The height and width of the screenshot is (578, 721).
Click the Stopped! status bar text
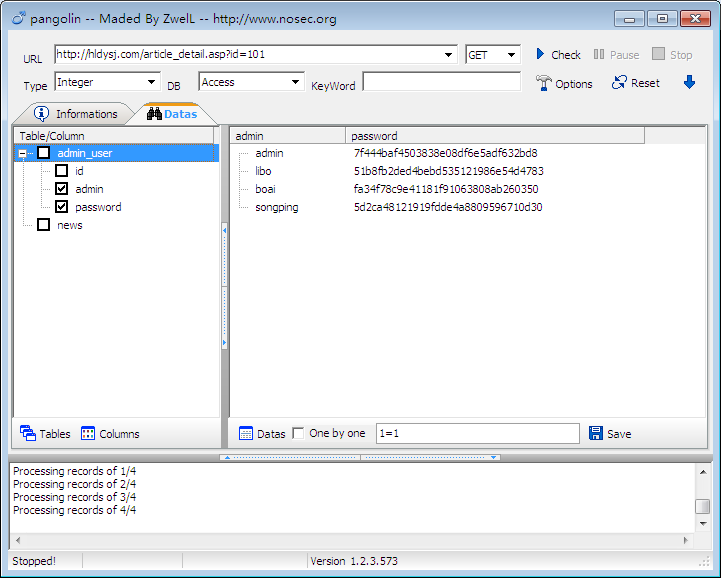34,561
